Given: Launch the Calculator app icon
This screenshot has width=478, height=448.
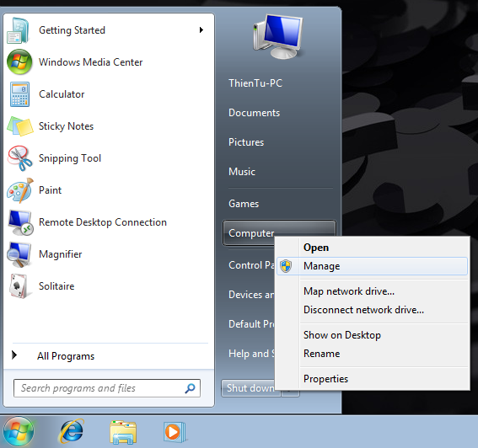Looking at the screenshot, I should coord(19,94).
